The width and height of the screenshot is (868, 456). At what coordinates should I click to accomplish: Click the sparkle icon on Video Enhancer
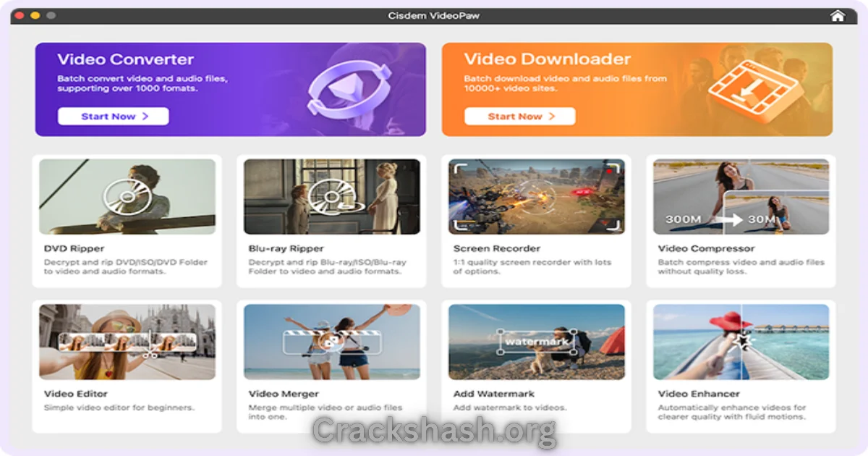coord(741,341)
